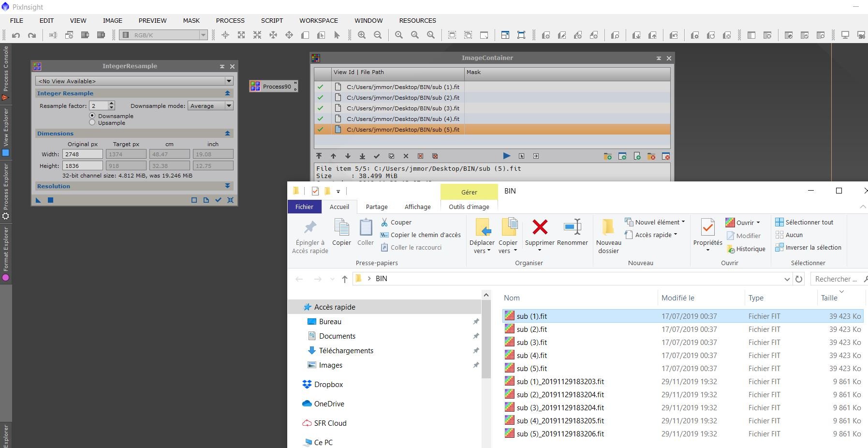The image size is (868, 448).
Task: Click the ImageContainer move item up arrow
Action: (333, 156)
